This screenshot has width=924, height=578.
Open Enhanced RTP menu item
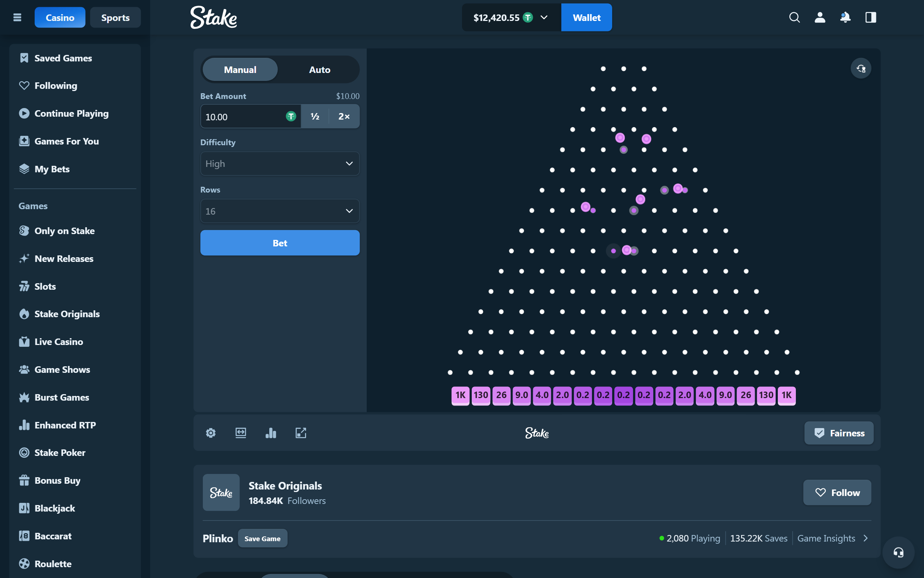[x=75, y=425]
